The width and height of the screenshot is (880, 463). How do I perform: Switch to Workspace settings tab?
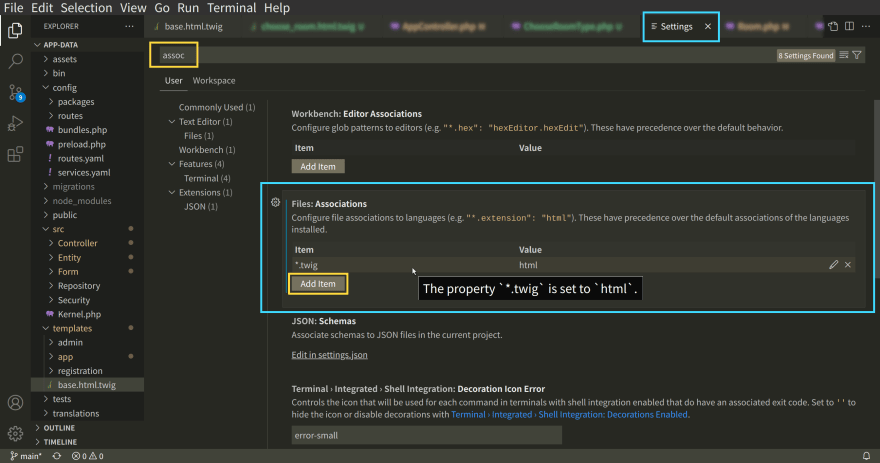point(214,80)
